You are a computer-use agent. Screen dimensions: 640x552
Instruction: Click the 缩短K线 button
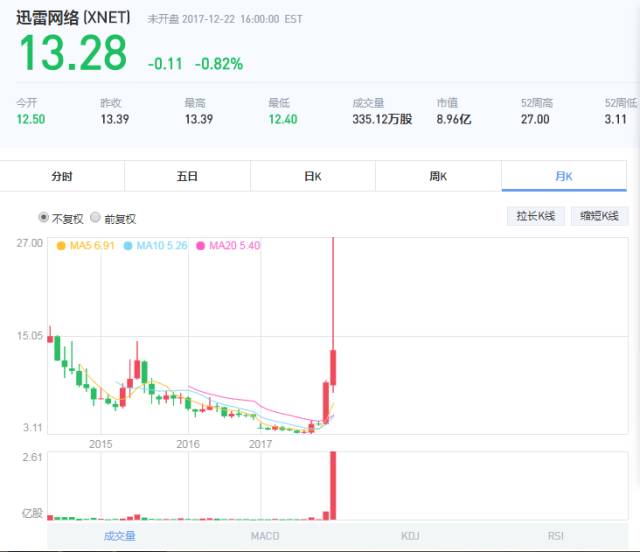[599, 216]
